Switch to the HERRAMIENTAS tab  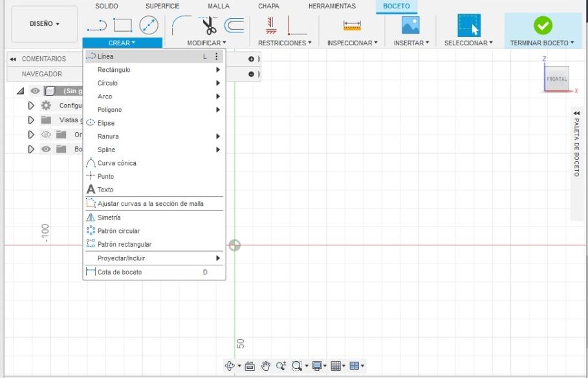click(x=332, y=6)
